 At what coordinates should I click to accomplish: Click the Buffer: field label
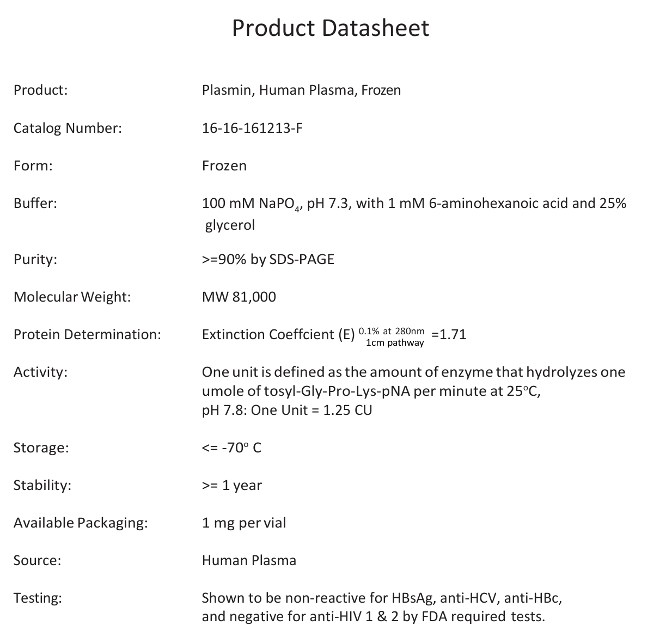click(x=35, y=203)
